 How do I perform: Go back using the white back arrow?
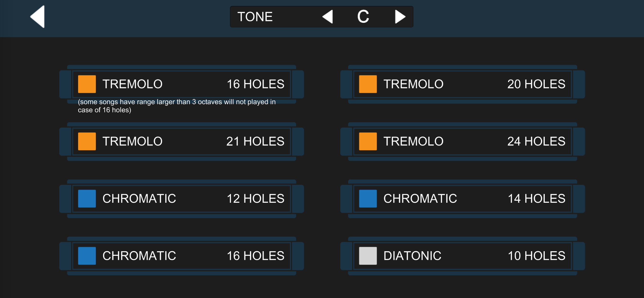tap(38, 17)
